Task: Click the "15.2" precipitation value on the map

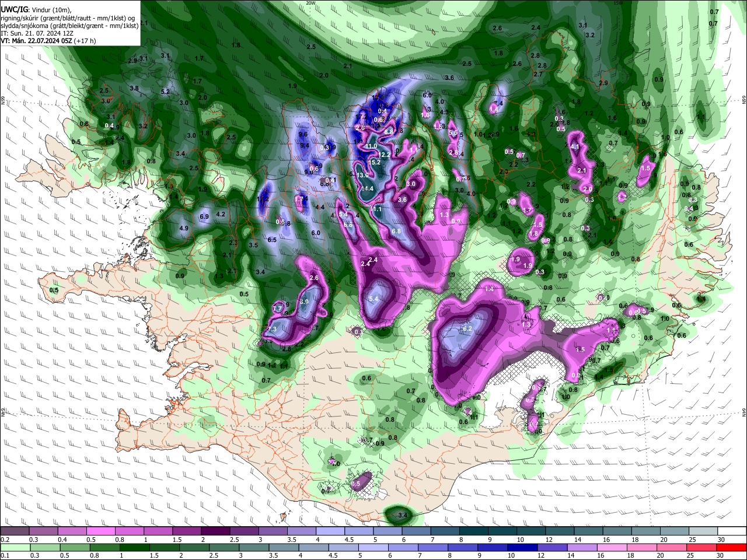Action: click(375, 162)
